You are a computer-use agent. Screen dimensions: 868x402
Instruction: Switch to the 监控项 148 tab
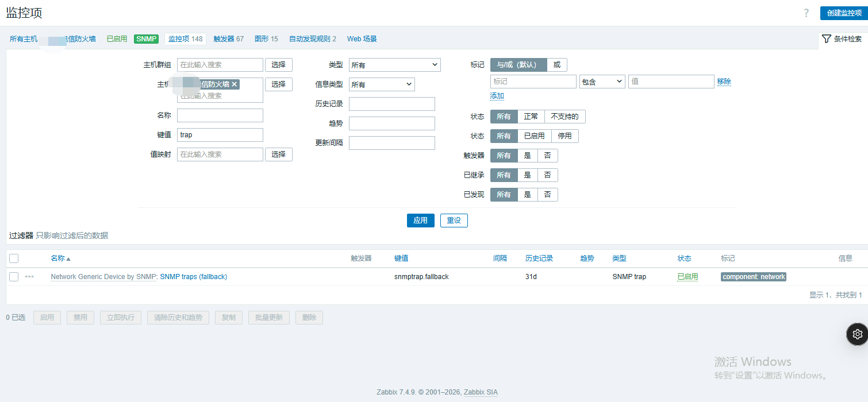[x=186, y=39]
